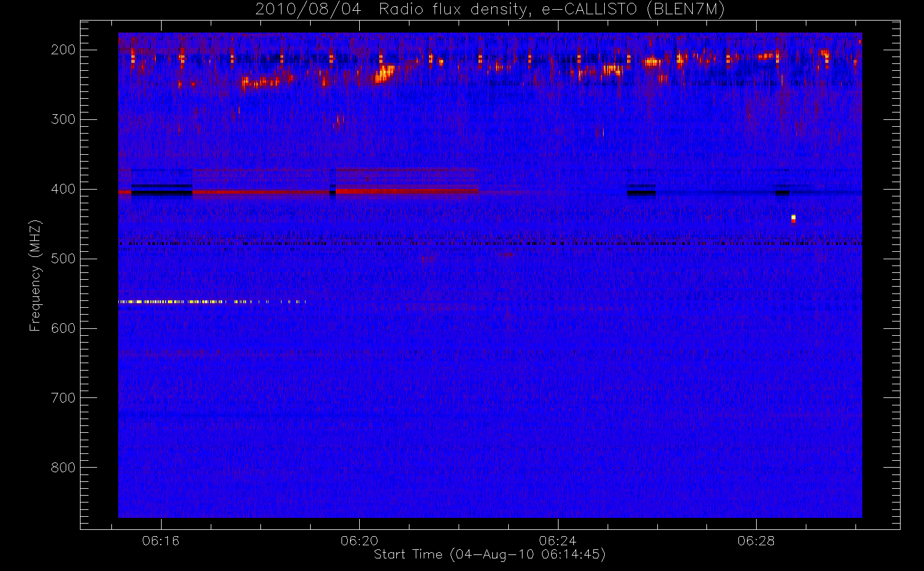Click the 'Start Time (04-Aug-10 06:14:45)' label

[x=489, y=554]
